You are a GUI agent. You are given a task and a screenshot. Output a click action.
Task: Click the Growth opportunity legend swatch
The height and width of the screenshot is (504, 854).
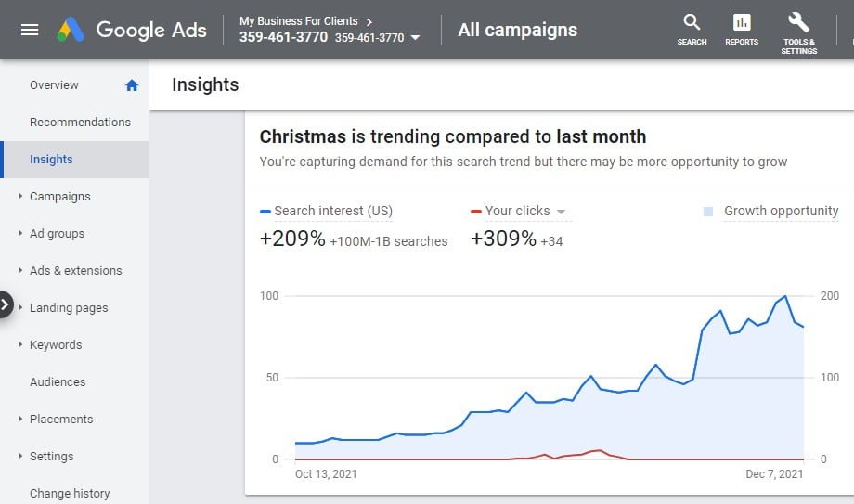[708, 212]
